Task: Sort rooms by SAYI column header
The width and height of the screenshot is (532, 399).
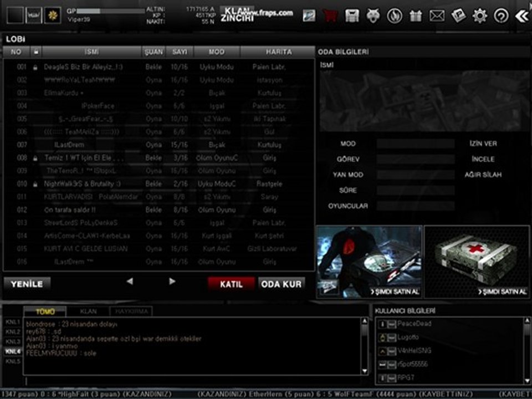Action: (180, 52)
